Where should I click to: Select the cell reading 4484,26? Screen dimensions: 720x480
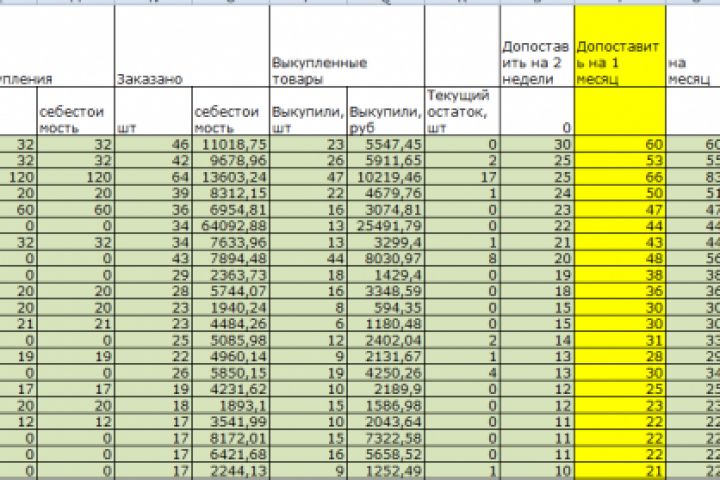click(231, 323)
